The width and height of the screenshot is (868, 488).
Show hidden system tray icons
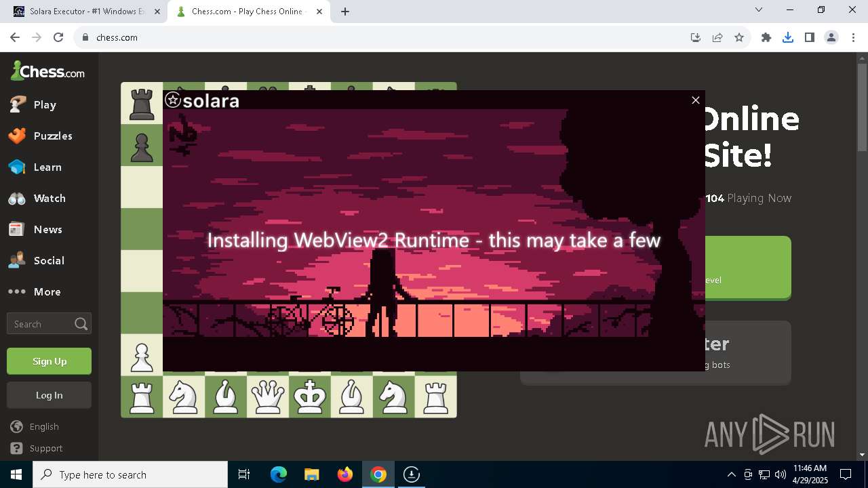coord(731,474)
